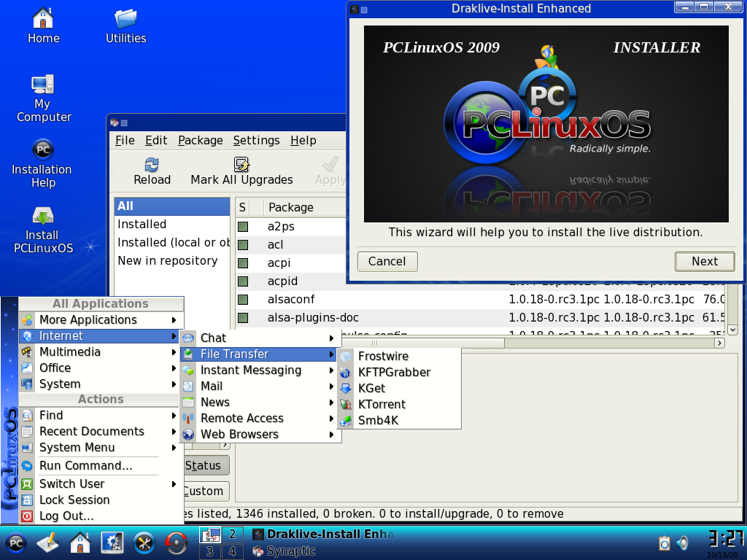
Task: Click the Log Out menu entry
Action: (100, 516)
